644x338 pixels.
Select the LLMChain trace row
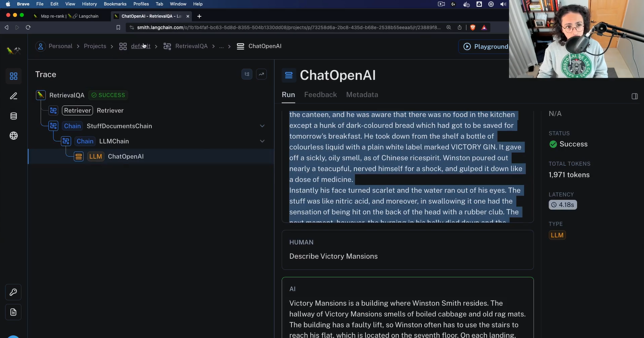click(151, 141)
